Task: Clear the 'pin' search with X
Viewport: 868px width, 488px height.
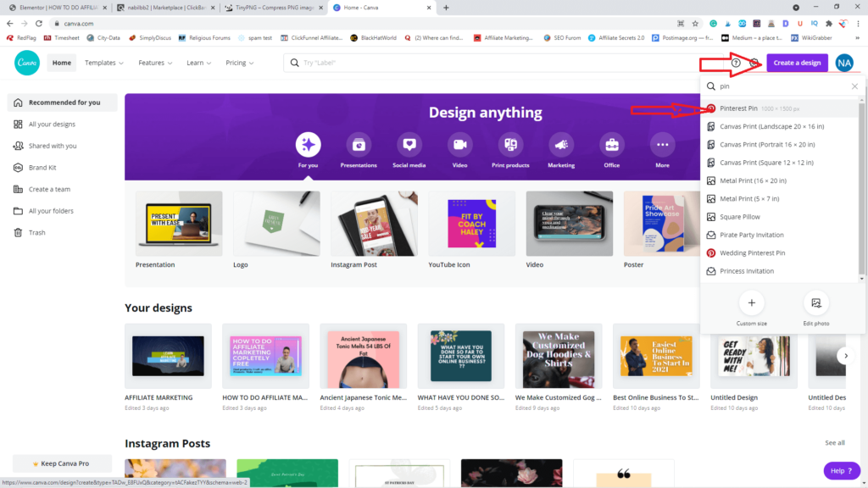Action: [x=854, y=86]
